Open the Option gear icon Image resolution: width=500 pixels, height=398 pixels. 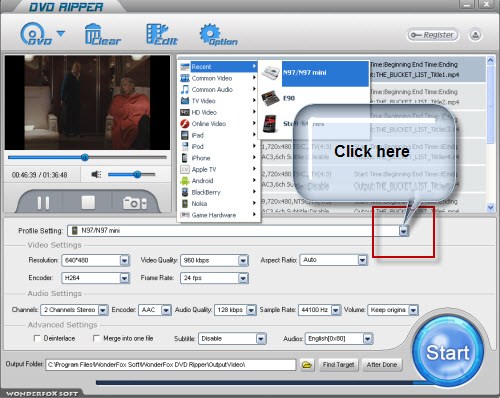point(218,34)
